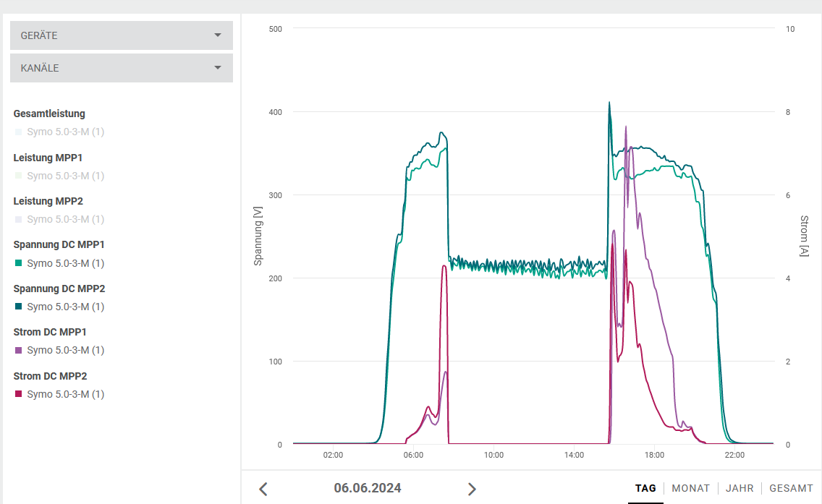Viewport: 822px width, 504px height.
Task: Toggle Spannung DC MPP1 Symo series
Action: pos(60,263)
